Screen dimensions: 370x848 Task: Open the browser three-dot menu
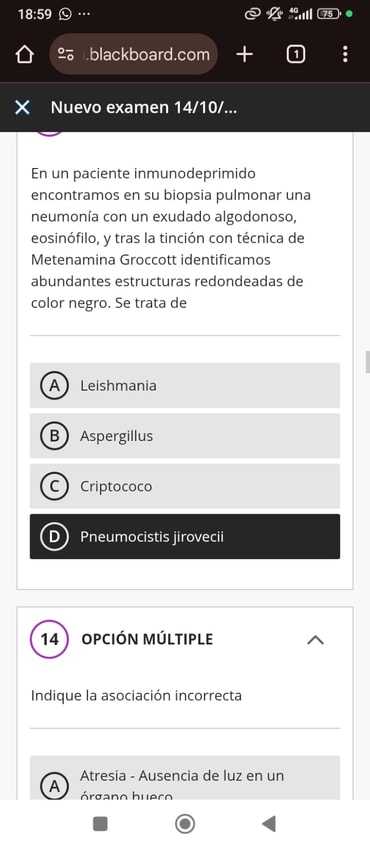[345, 54]
